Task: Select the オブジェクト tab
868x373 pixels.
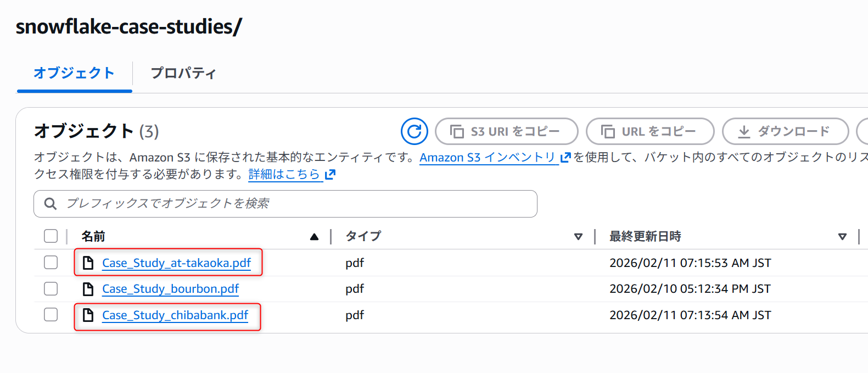Action: [74, 73]
